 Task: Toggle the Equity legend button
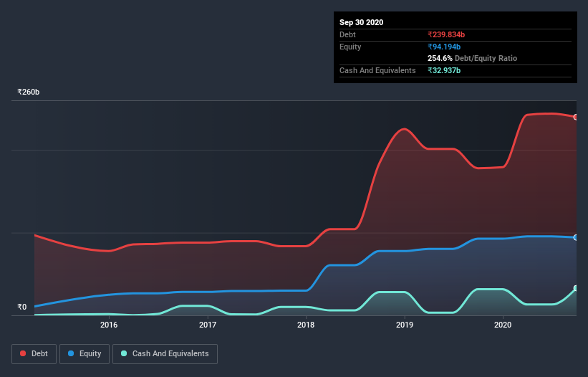pos(85,354)
